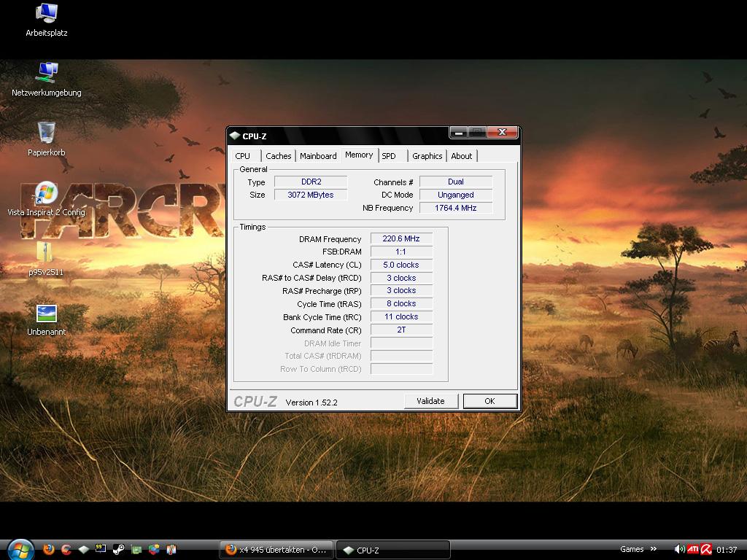Select the Unbenannt image file icon

(47, 319)
